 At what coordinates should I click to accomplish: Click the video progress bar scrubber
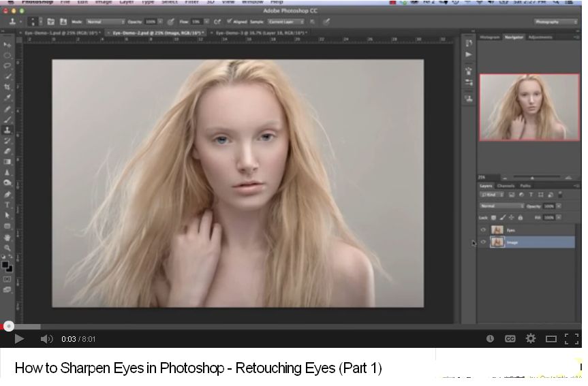click(9, 326)
